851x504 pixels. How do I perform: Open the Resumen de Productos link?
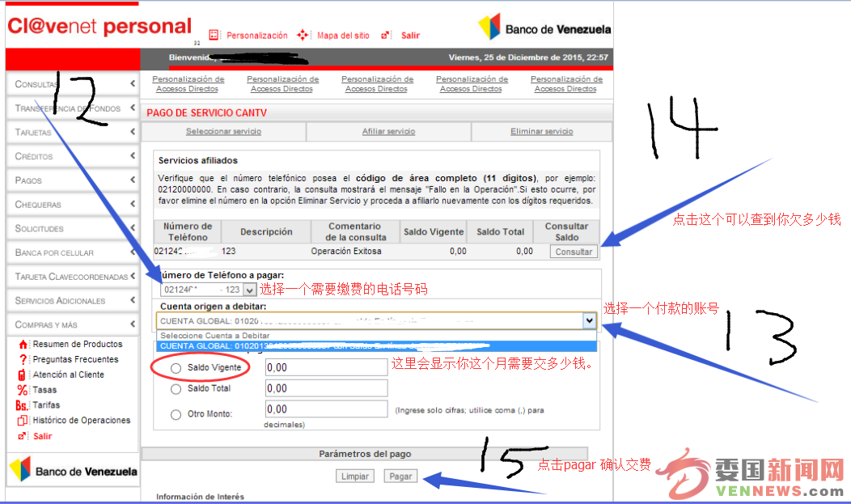pos(78,344)
